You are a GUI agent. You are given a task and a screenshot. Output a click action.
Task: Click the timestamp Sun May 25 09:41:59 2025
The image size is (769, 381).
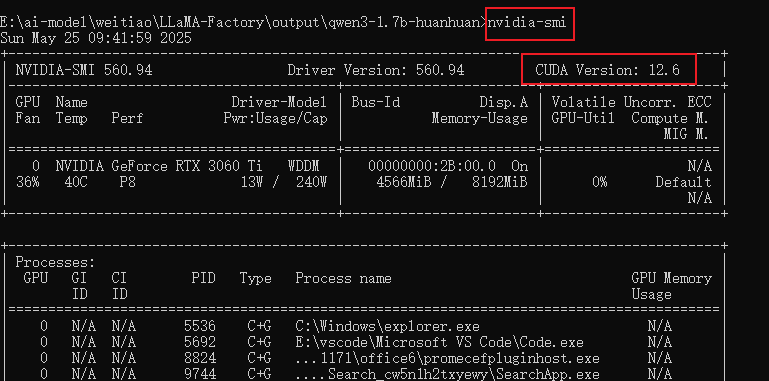tap(96, 38)
